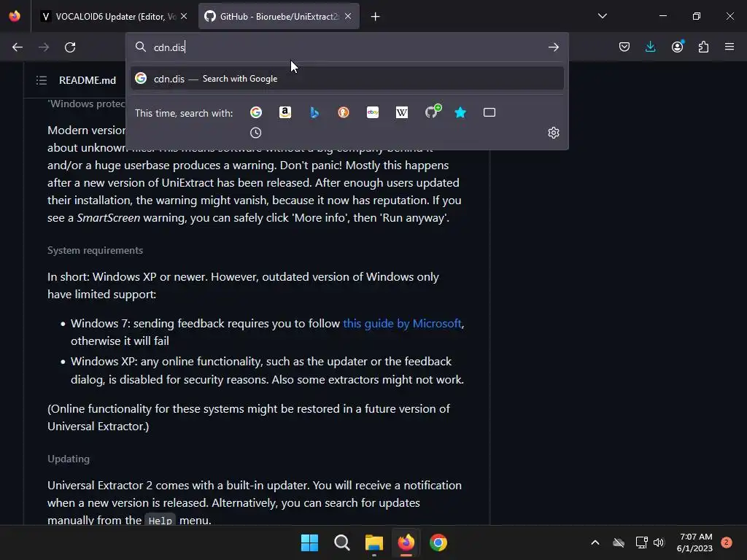Click the cloud sync tray icon
This screenshot has height=560, width=747.
(x=619, y=542)
